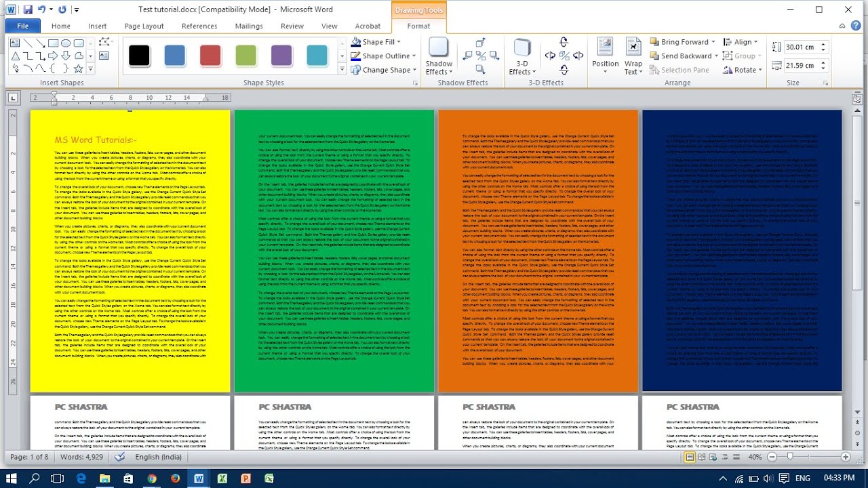
Task: Click the Save icon in the quick access toolbar
Action: tap(28, 9)
